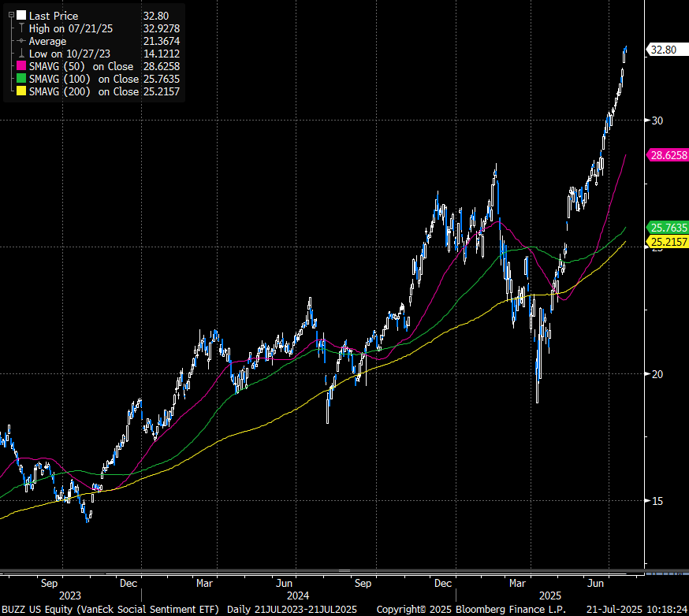Collapse the Last Price legend tree
The width and height of the screenshot is (689, 616).
pos(9,15)
